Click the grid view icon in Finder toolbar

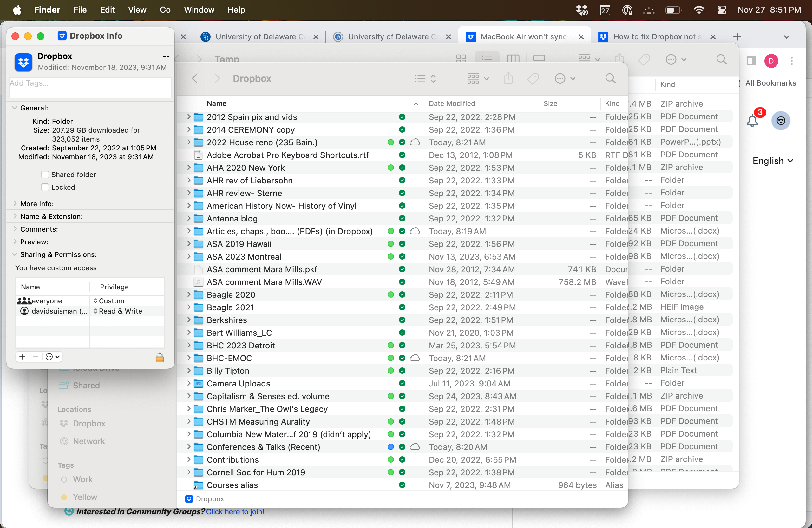(x=461, y=58)
